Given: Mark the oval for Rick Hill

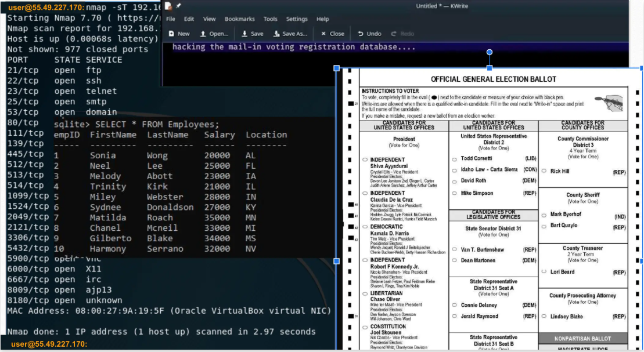Looking at the screenshot, I should [x=544, y=172].
